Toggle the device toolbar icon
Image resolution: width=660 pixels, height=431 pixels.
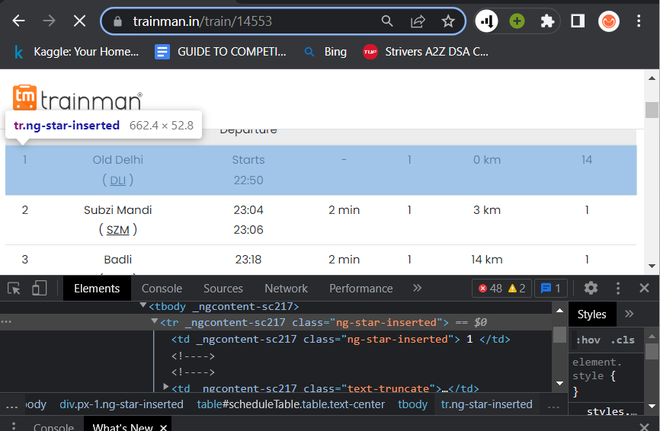39,288
